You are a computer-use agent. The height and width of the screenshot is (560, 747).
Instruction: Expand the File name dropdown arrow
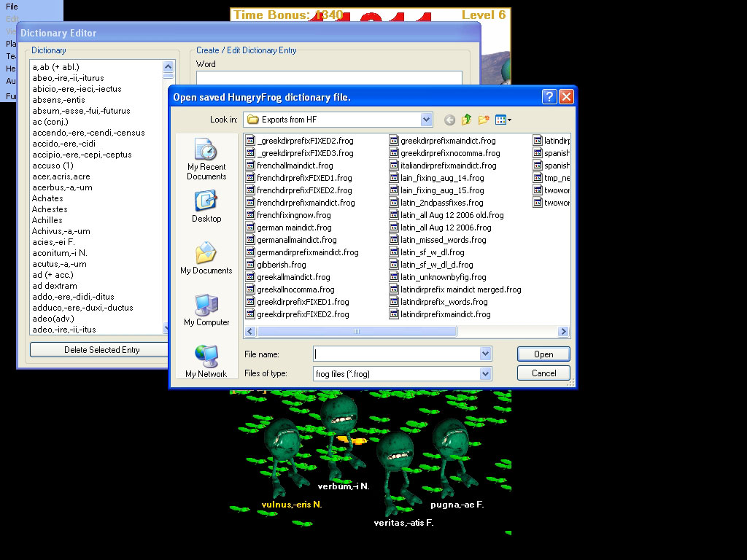[486, 354]
